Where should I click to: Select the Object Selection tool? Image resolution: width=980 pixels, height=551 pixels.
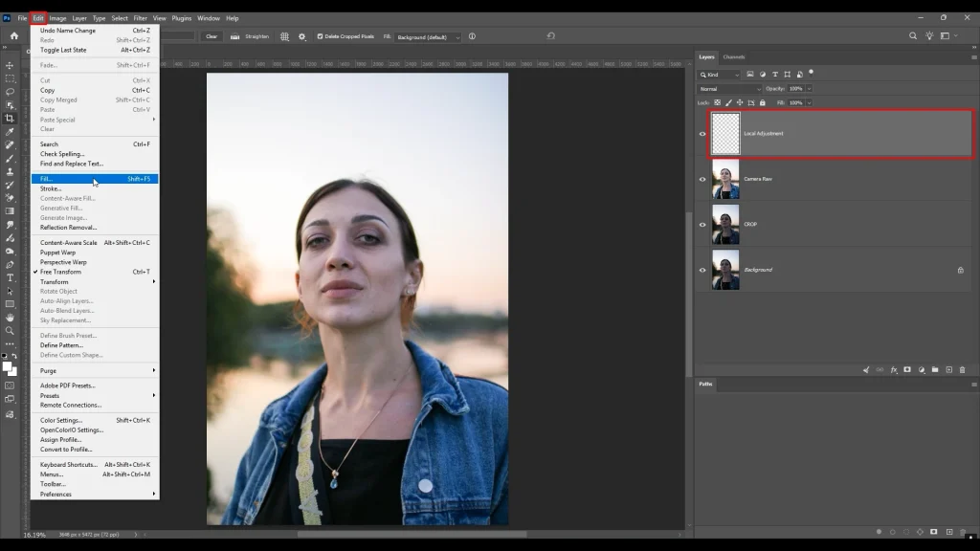(10, 105)
